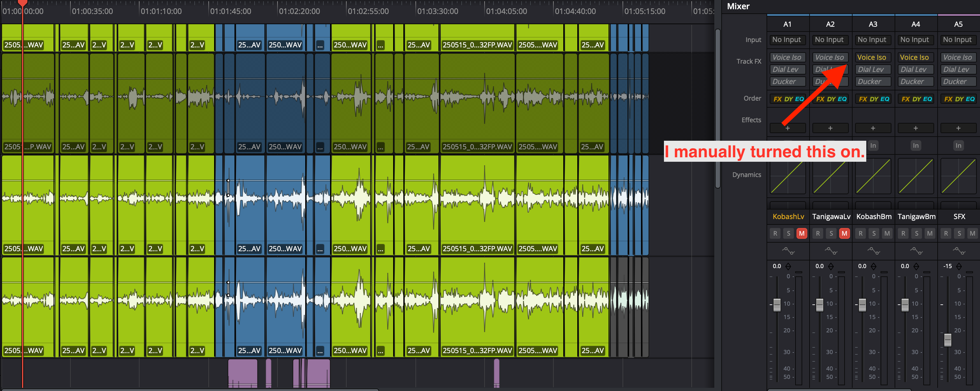Add an effect to track A5
980x391 pixels.
pyautogui.click(x=958, y=128)
